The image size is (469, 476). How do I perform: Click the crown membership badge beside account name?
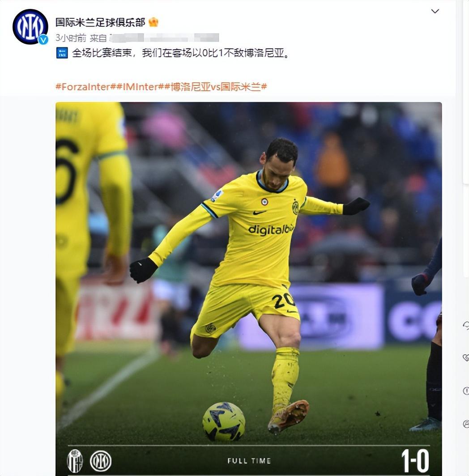tap(153, 22)
